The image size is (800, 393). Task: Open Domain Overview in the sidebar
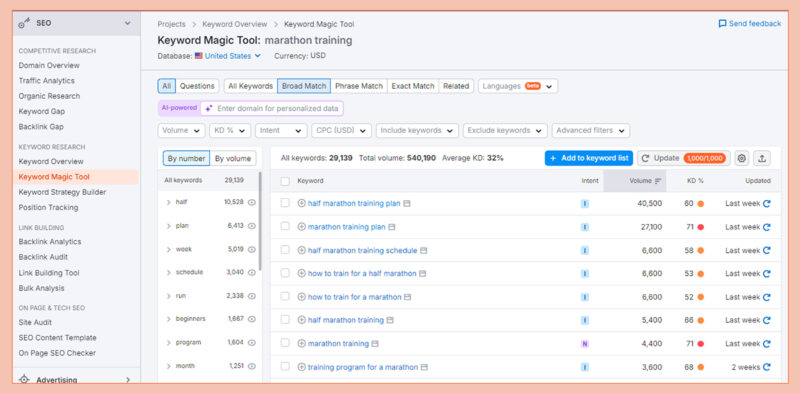tap(49, 65)
